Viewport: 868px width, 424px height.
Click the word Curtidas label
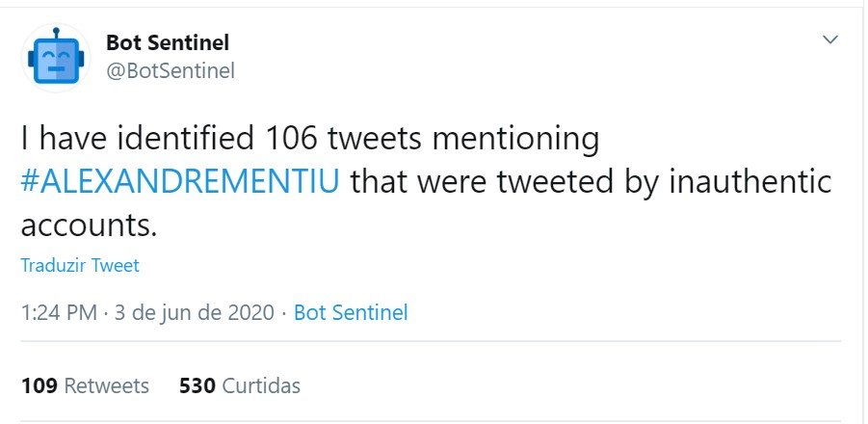coord(261,385)
